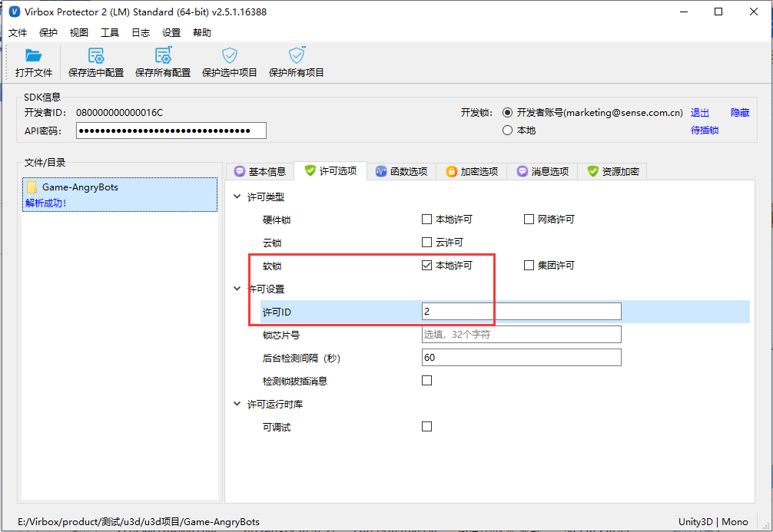773x532 pixels.
Task: Select Game-AngryBots in file list
Action: (x=120, y=194)
